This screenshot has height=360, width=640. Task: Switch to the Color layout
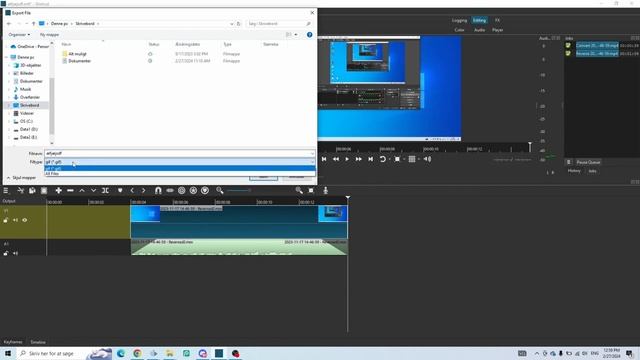coord(459,30)
